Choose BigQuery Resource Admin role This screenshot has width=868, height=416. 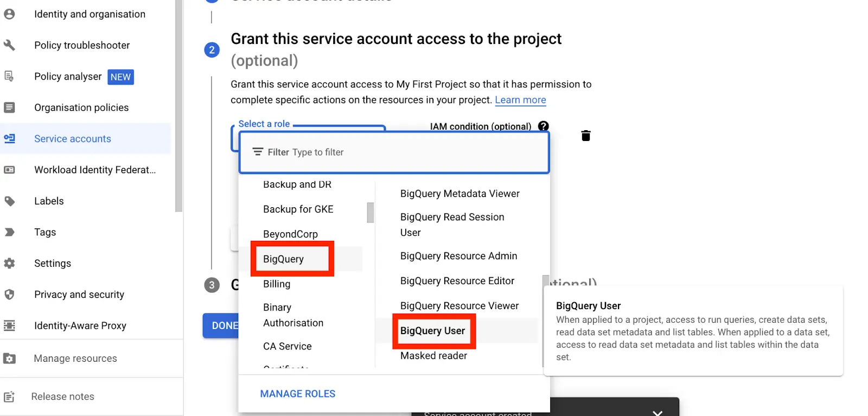[x=458, y=256]
